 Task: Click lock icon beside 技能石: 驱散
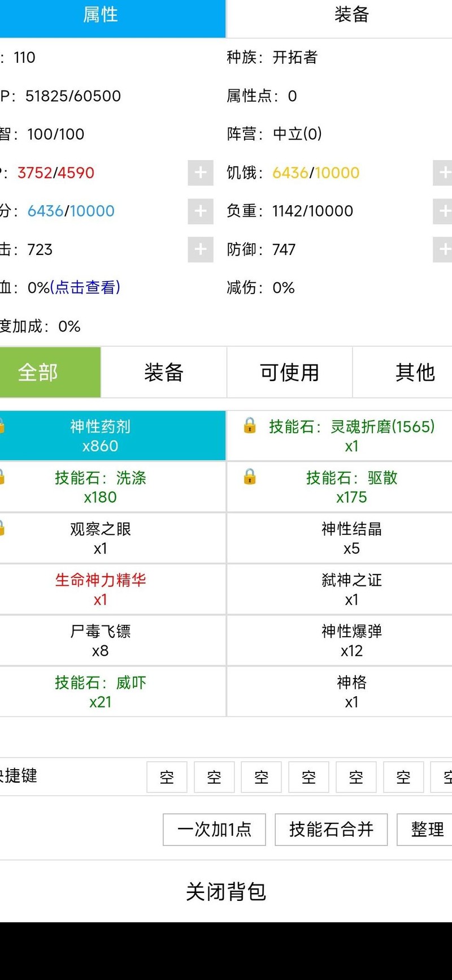pyautogui.click(x=249, y=477)
